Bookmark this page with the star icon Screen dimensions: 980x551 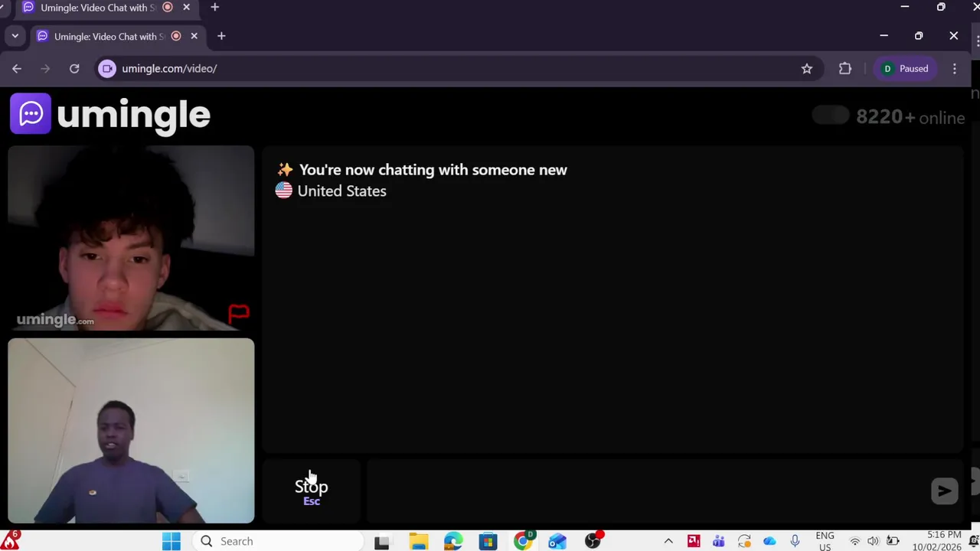click(x=807, y=68)
